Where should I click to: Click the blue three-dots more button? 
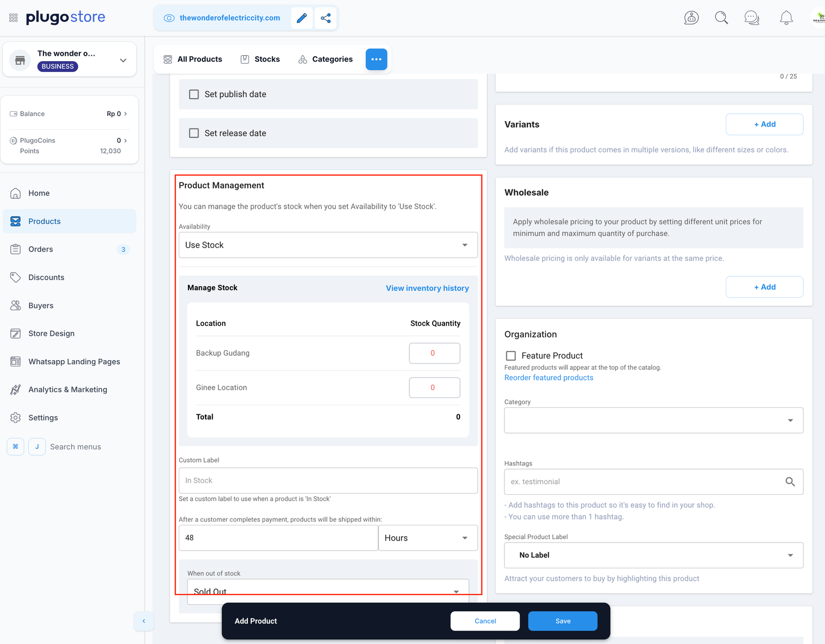click(x=376, y=59)
